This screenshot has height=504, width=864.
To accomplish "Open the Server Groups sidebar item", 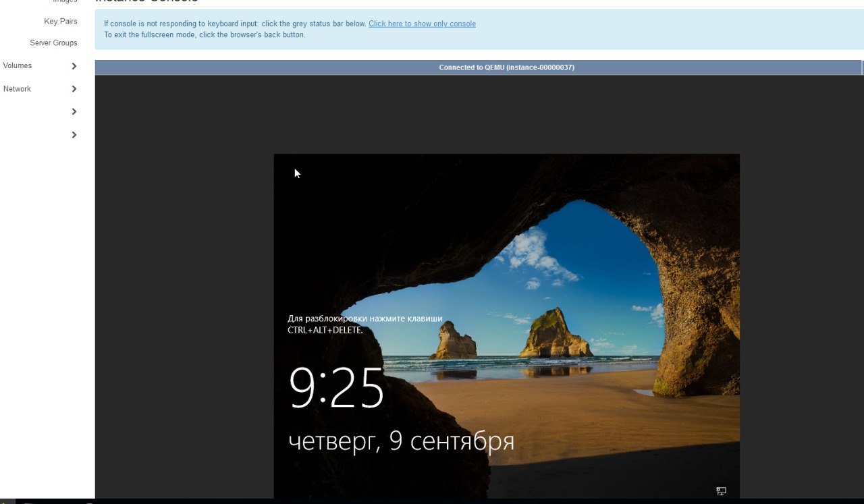I will [53, 43].
